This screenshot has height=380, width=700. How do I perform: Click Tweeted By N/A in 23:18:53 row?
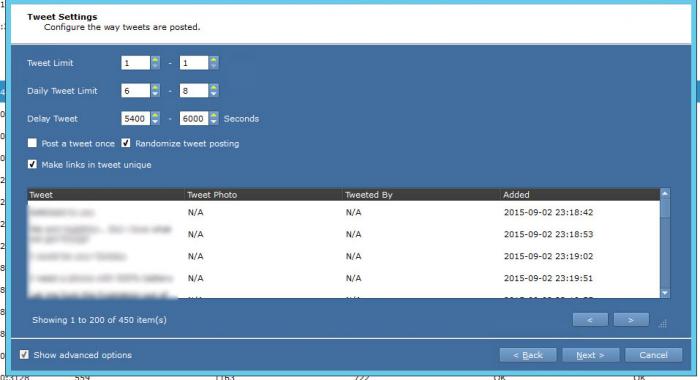(353, 234)
